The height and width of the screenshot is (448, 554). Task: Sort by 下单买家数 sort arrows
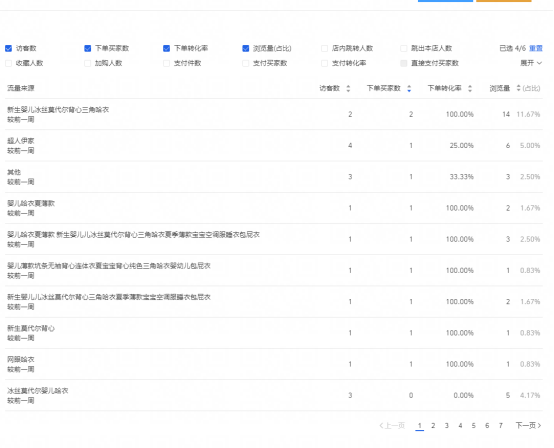(409, 88)
